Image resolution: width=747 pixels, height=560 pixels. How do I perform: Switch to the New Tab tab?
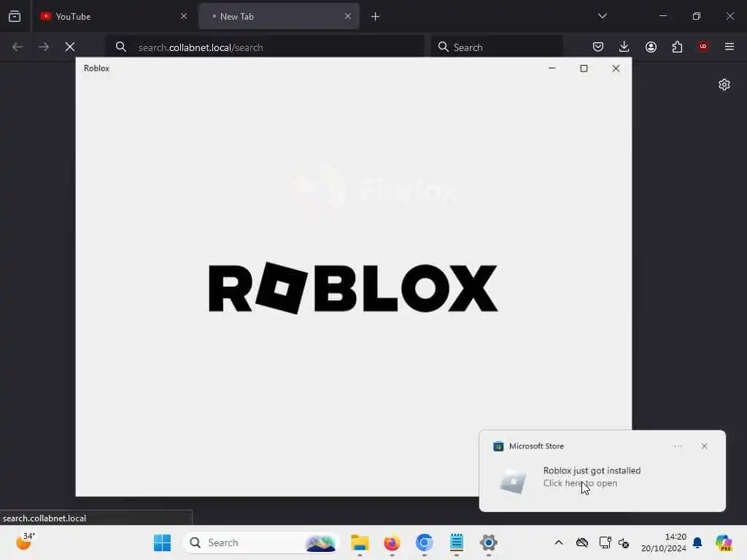[x=278, y=16]
